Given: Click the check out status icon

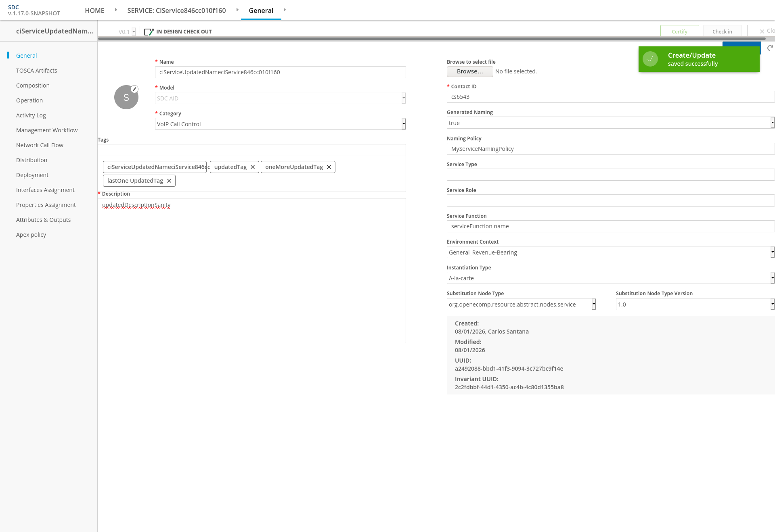Looking at the screenshot, I should (149, 31).
